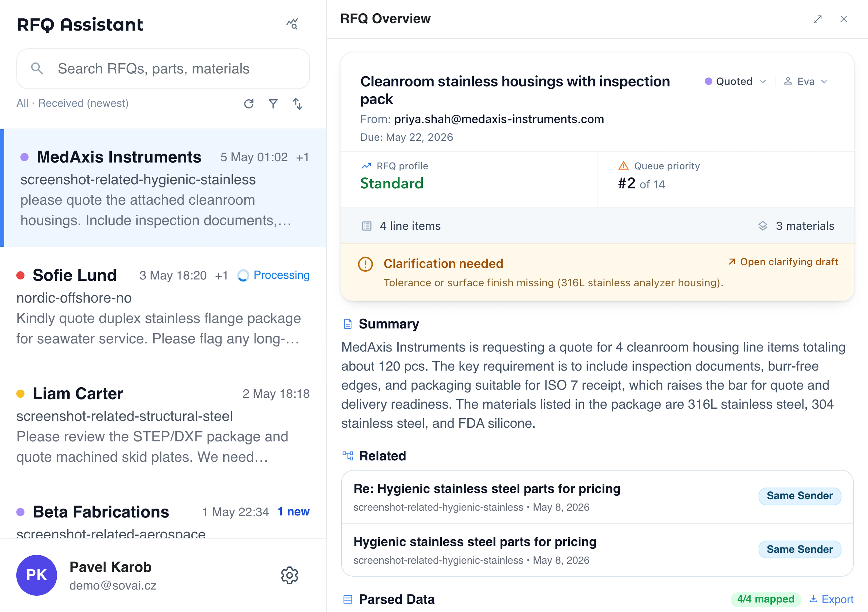Click the PK user avatar
The image size is (868, 612).
37,575
